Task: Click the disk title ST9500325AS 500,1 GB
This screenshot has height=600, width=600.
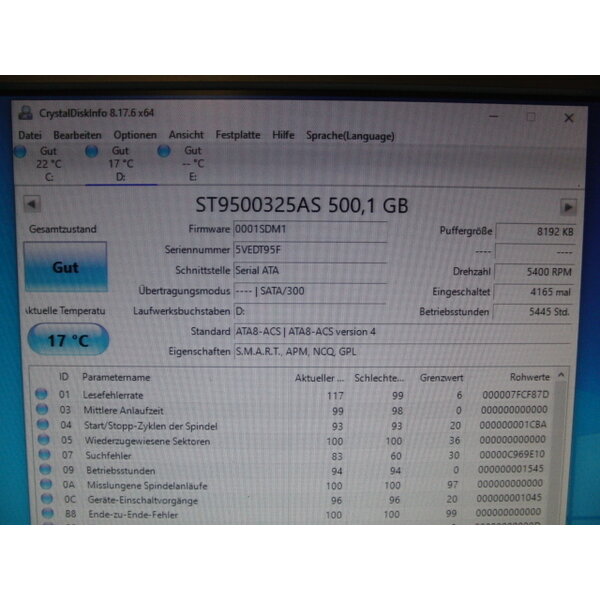Action: click(302, 205)
